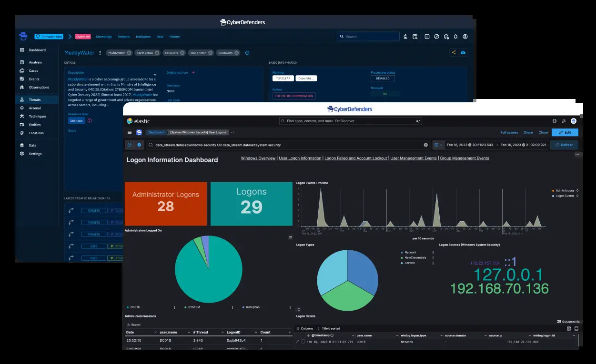The width and height of the screenshot is (596, 364).
Task: Remove the Earth Vetala alias chip
Action: coord(157,53)
